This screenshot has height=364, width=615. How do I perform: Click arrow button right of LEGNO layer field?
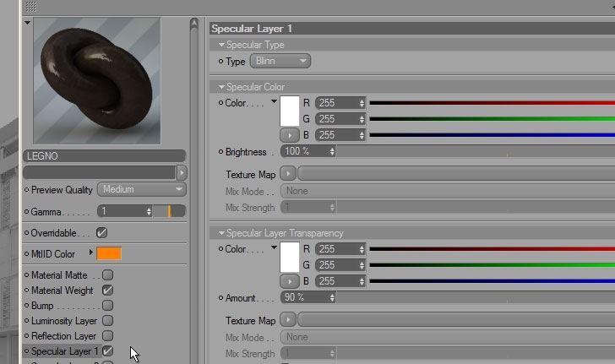point(182,172)
